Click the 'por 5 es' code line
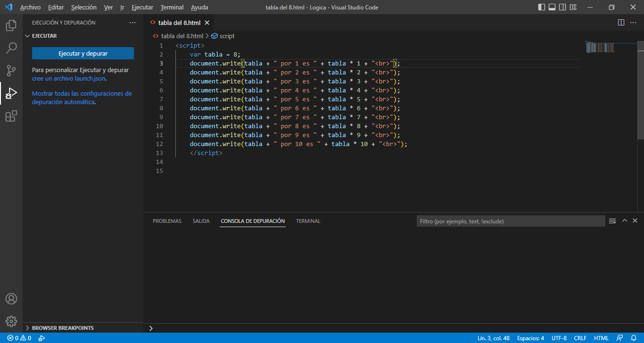The height and width of the screenshot is (343, 644). pos(295,99)
